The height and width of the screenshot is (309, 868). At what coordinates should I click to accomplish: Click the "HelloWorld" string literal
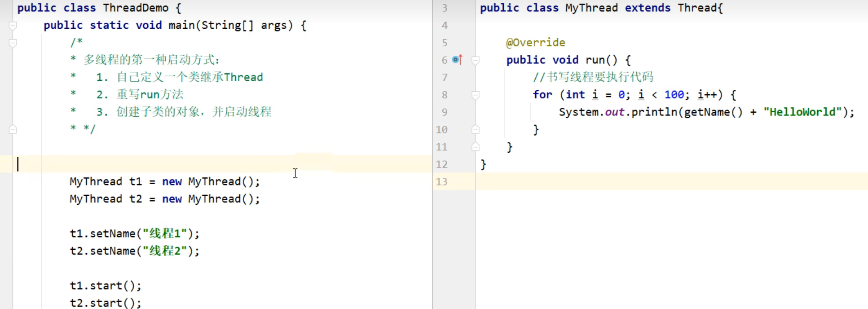[802, 112]
